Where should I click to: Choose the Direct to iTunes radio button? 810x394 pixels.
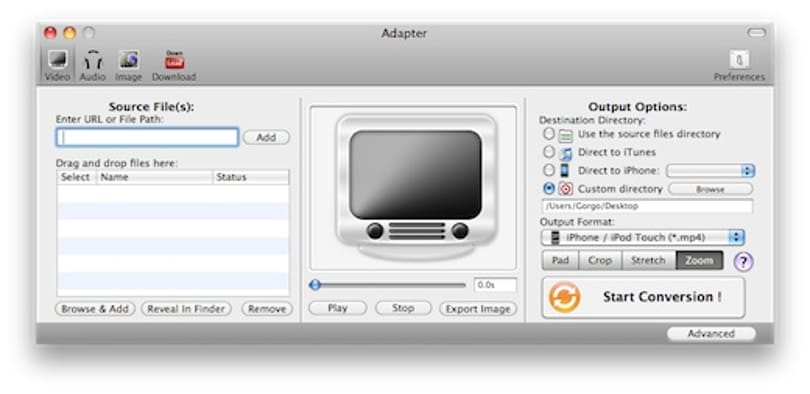coord(549,152)
